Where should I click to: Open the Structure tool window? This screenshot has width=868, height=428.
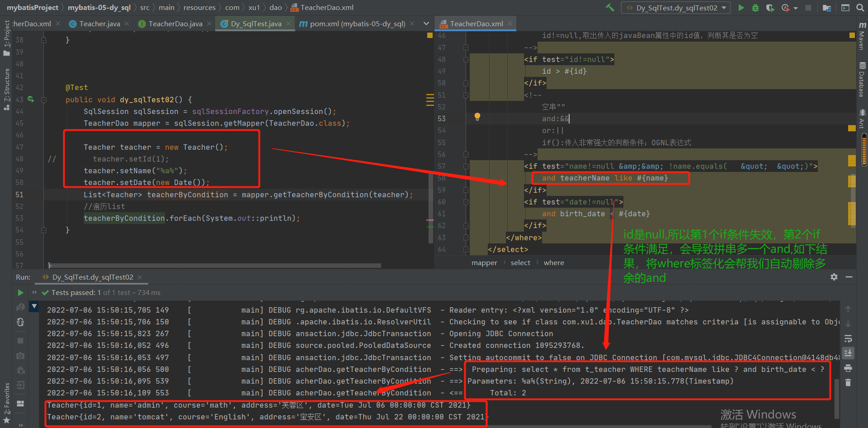coord(6,89)
